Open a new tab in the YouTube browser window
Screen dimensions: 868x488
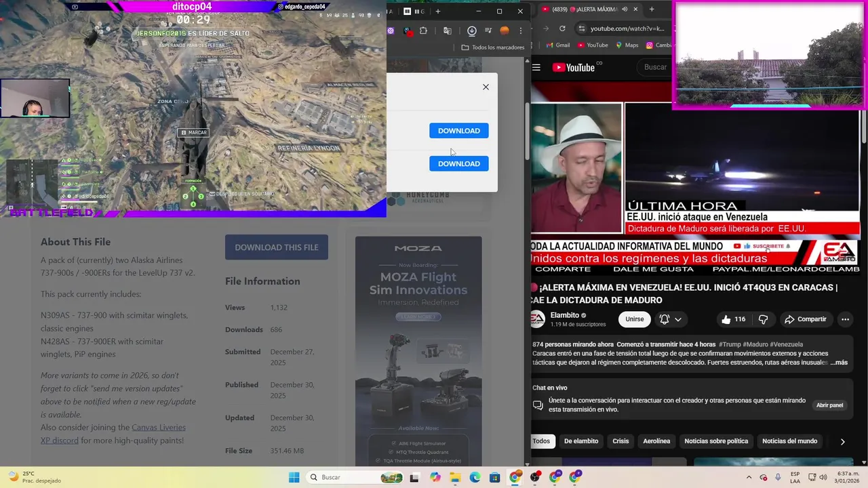[x=652, y=9]
